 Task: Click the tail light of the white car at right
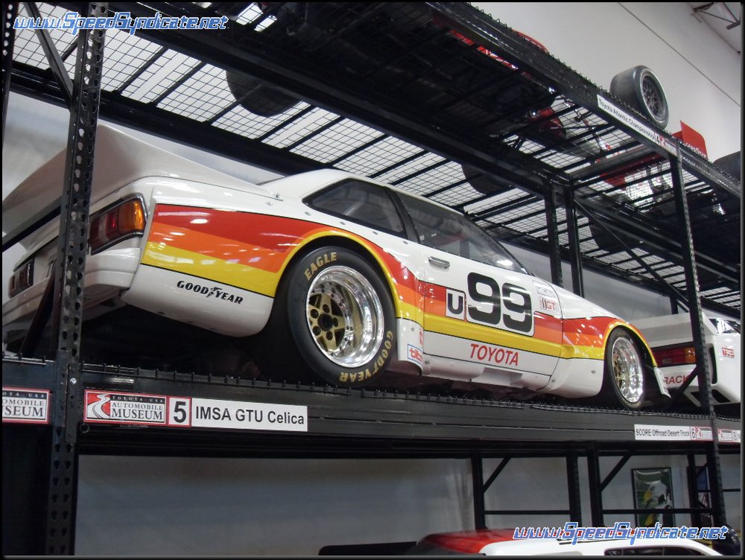(673, 356)
